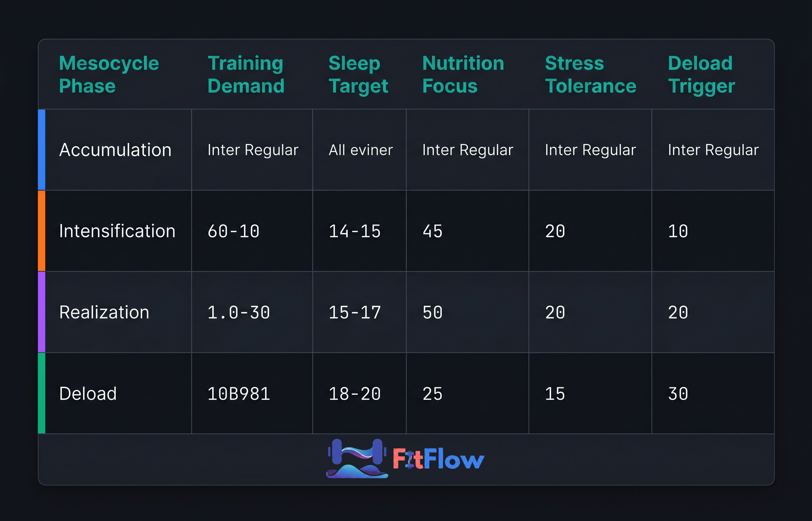Click Realization sleep target cell 15-17
Image resolution: width=812 pixels, height=521 pixels.
point(354,312)
